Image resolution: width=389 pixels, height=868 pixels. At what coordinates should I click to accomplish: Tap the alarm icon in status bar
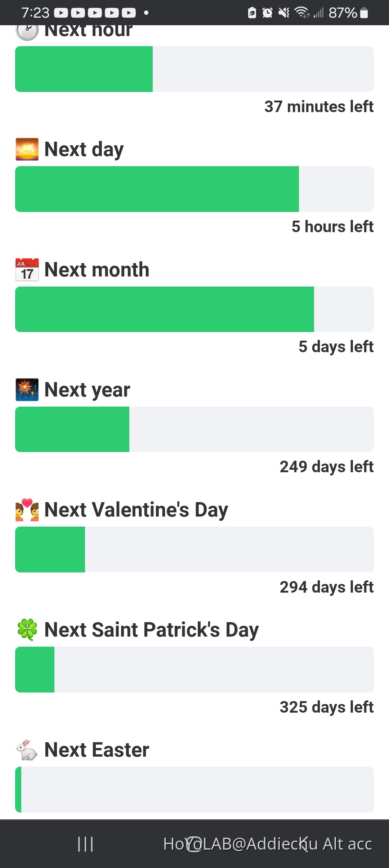[267, 13]
